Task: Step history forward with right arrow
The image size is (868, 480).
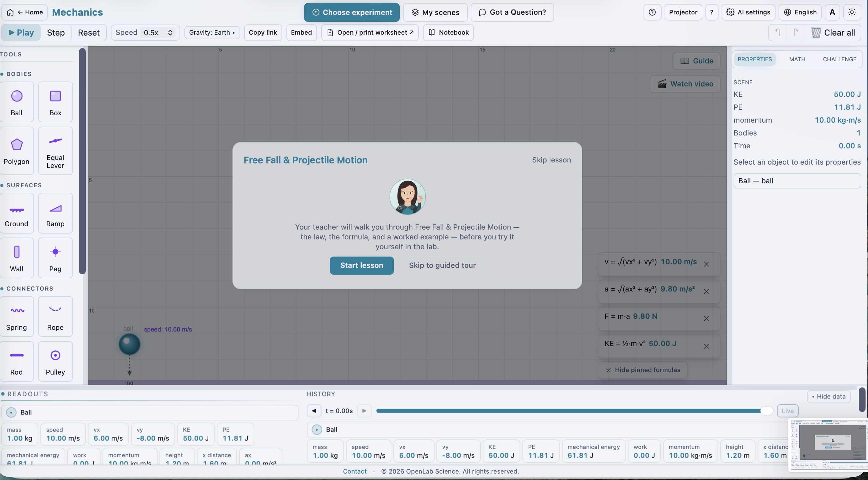Action: click(x=364, y=410)
